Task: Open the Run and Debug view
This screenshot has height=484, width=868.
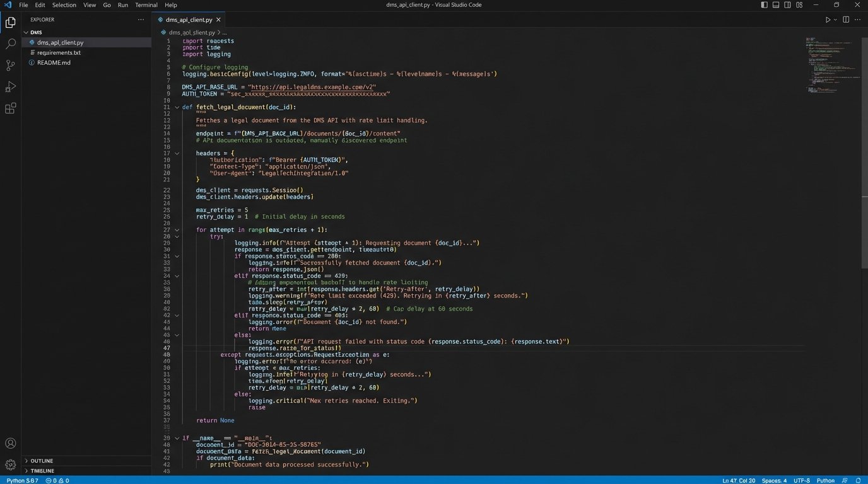Action: point(11,87)
